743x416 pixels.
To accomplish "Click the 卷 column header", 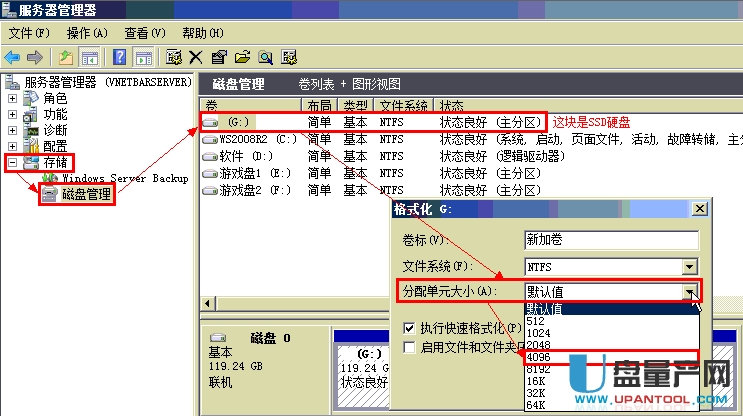I will [x=251, y=105].
